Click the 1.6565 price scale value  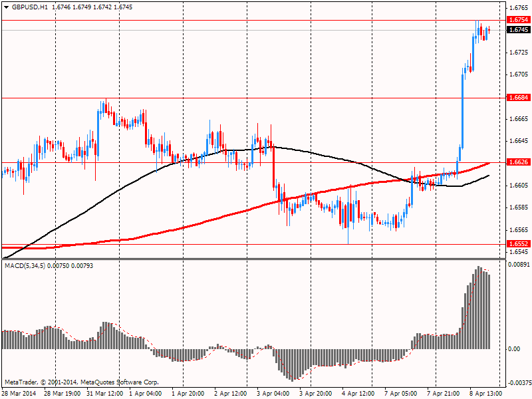pyautogui.click(x=519, y=229)
